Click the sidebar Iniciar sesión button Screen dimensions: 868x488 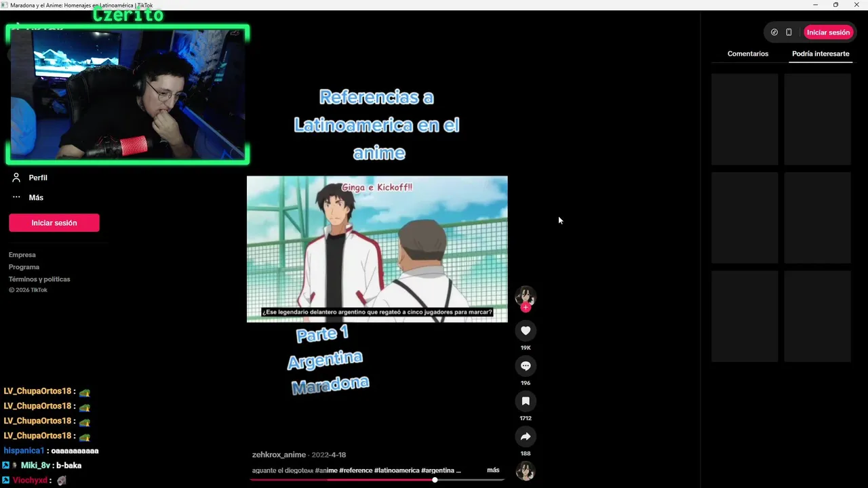click(x=54, y=222)
